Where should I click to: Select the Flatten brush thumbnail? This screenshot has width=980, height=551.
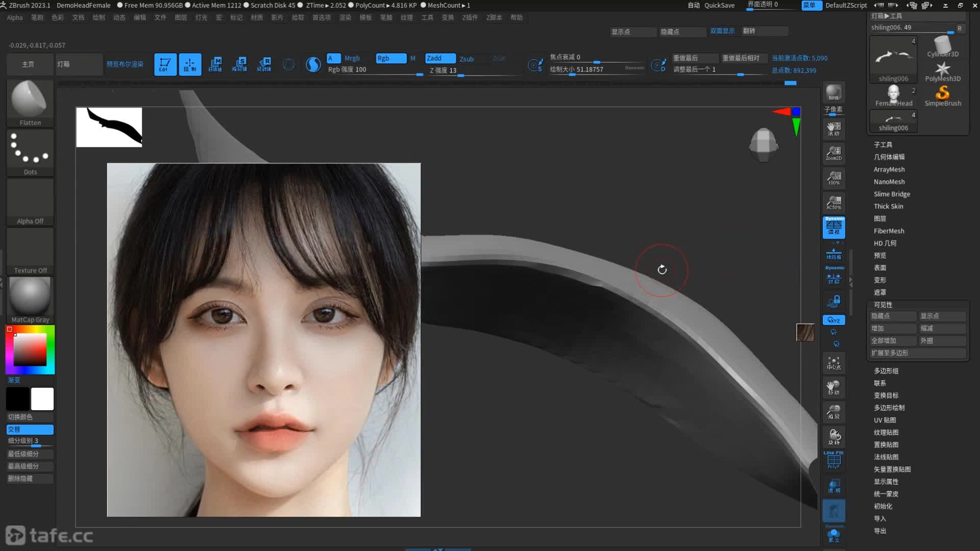30,103
